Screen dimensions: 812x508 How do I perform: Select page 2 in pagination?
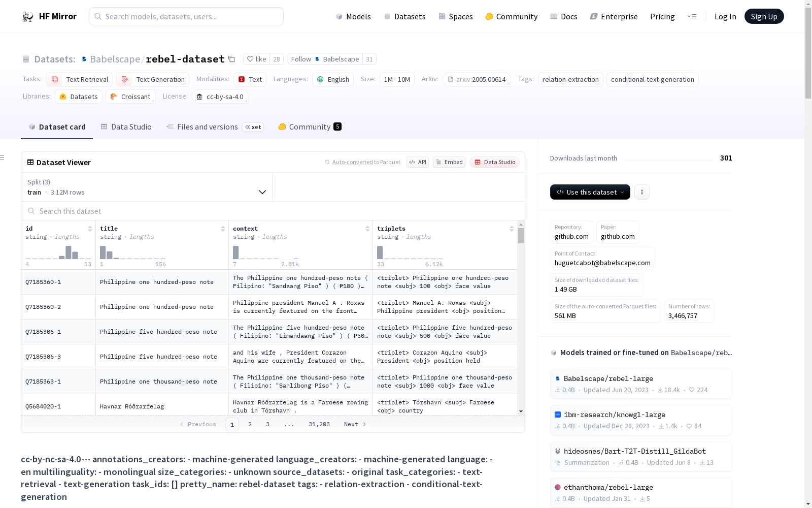(250, 424)
